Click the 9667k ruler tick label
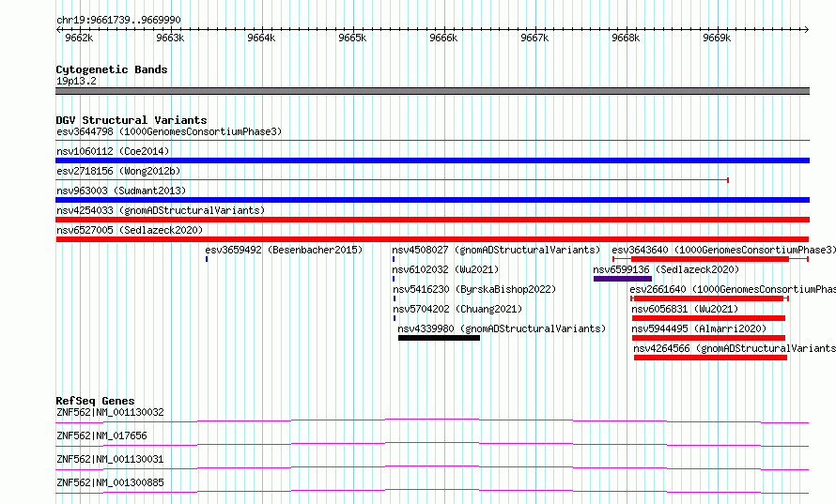Viewport: 836px width, 504px height. click(x=534, y=38)
